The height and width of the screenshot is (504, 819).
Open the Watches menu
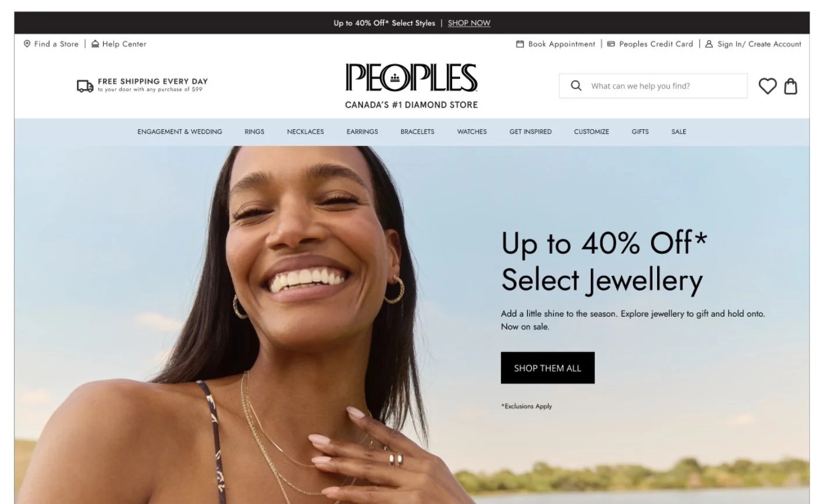pyautogui.click(x=472, y=132)
